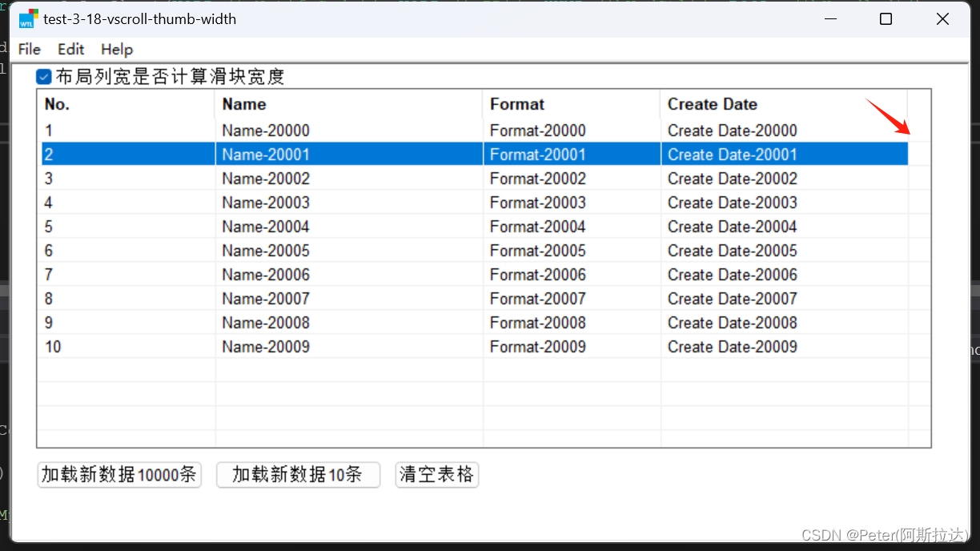Click cell Format-20004
The width and height of the screenshot is (980, 551).
572,227
